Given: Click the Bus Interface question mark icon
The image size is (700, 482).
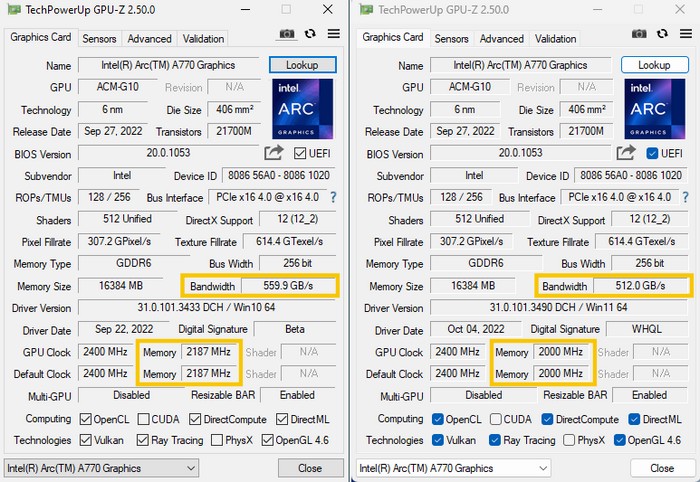Looking at the screenshot, I should (x=333, y=198).
